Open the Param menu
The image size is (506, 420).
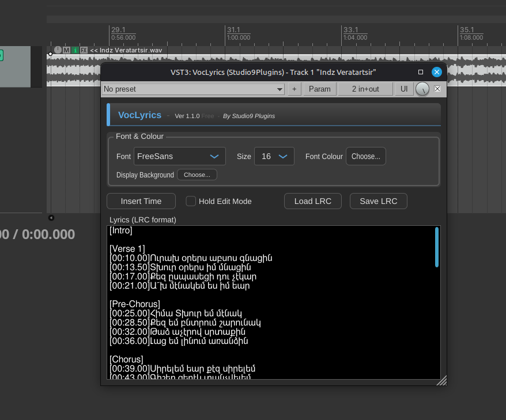click(319, 89)
